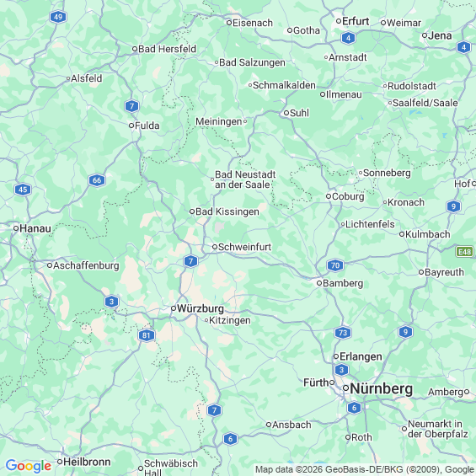Screen dimensions: 476x476
Task: Click the A70 highway shield near Bamberg
Action: pos(335,265)
